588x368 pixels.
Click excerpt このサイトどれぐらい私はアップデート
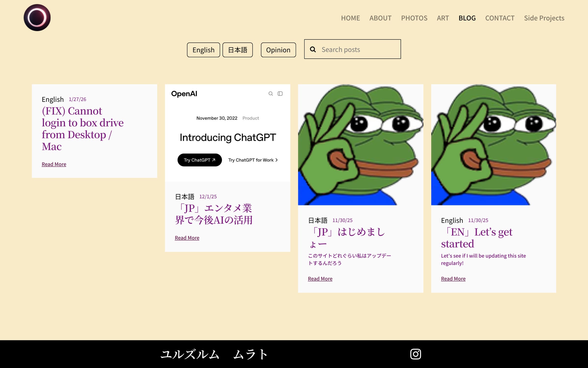[x=349, y=259]
